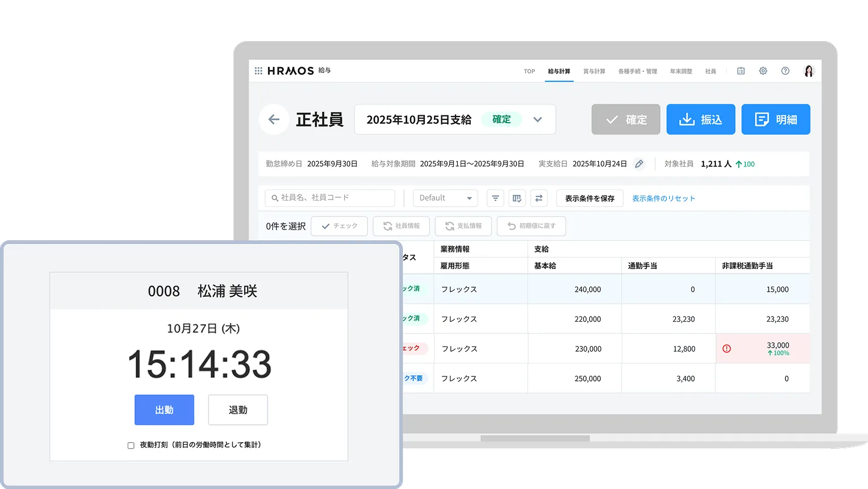Open the 年末調整 menu item
The width and height of the screenshot is (868, 489).
click(x=682, y=71)
